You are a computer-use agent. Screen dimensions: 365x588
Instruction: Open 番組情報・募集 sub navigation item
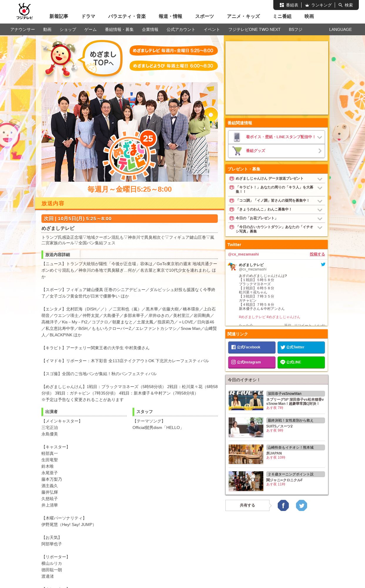point(119,29)
